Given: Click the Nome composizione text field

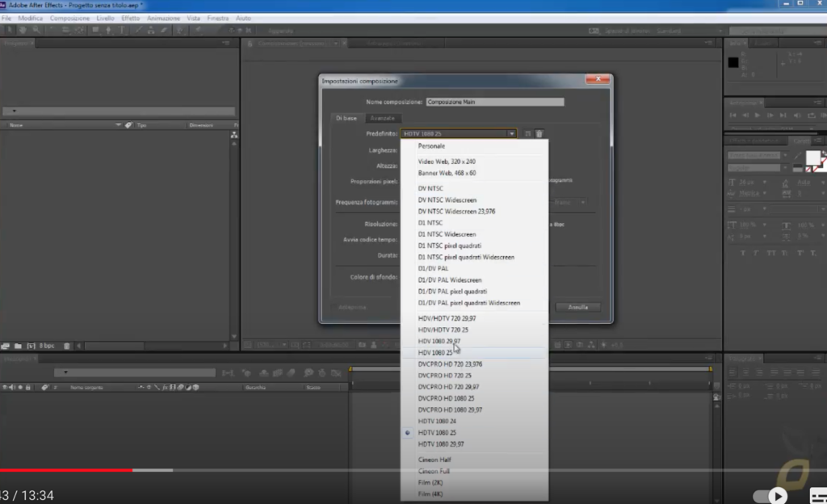Looking at the screenshot, I should [x=495, y=102].
